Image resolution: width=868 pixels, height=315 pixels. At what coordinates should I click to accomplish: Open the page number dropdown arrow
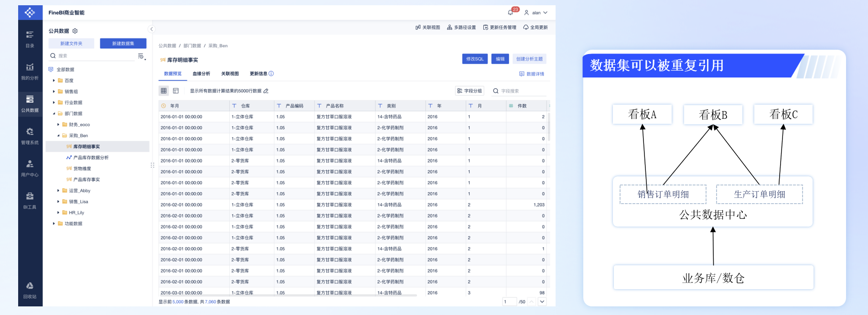click(x=542, y=302)
